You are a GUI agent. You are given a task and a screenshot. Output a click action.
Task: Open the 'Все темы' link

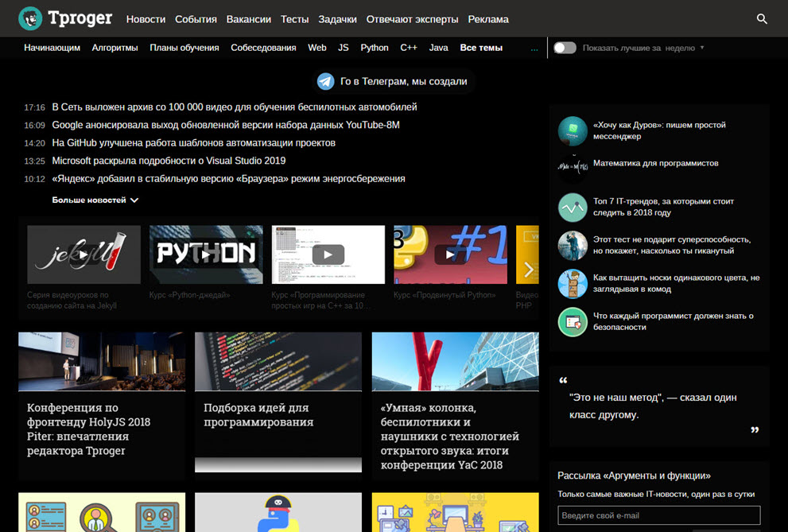click(481, 48)
